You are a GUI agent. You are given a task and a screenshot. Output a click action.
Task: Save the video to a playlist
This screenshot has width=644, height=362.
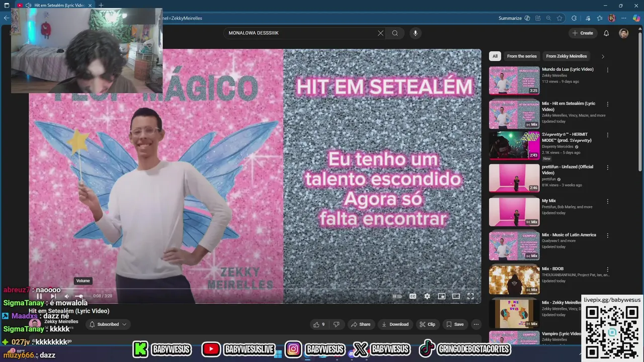coord(455,324)
